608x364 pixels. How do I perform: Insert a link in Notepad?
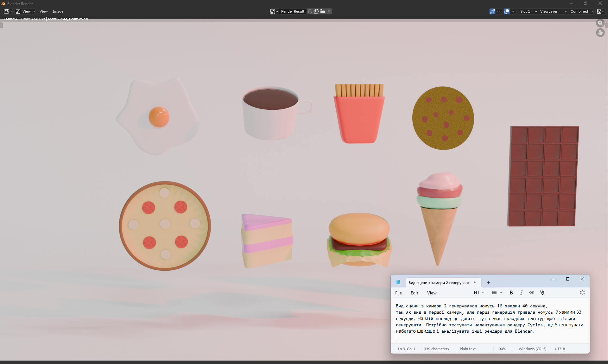coord(532,293)
